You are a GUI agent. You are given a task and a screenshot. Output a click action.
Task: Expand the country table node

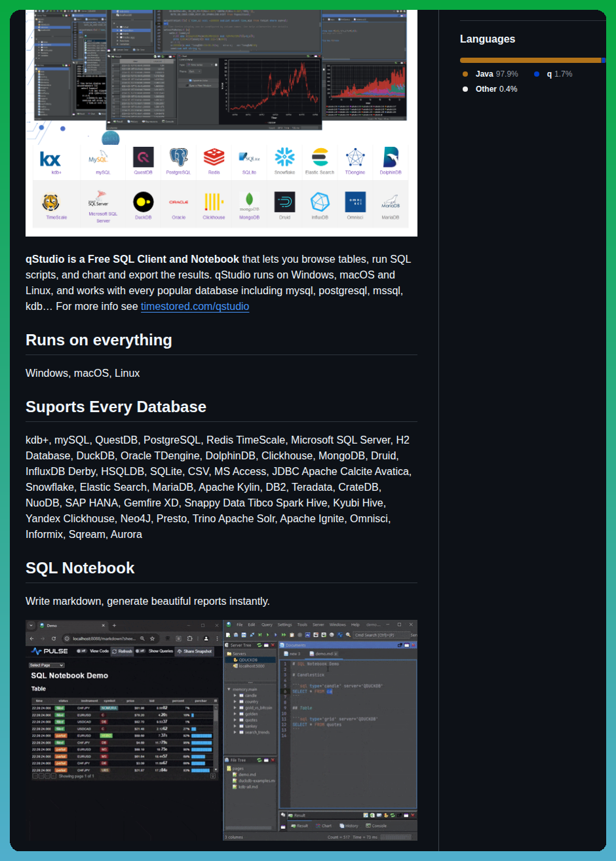pyautogui.click(x=235, y=702)
